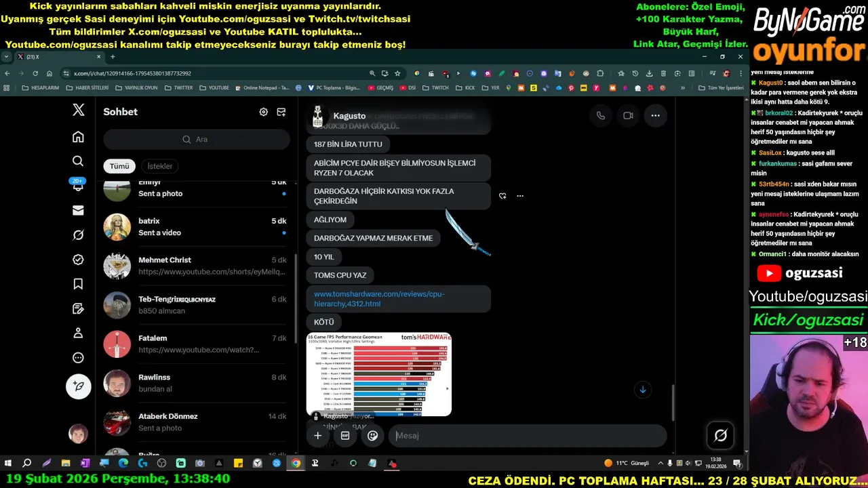Viewport: 868px width, 488px height.
Task: Click Kagusto name in chat header
Action: click(349, 116)
